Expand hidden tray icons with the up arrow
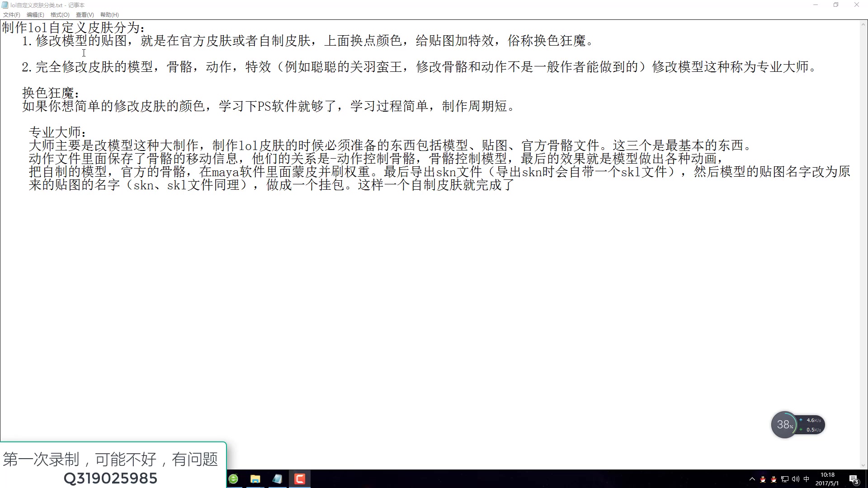This screenshot has height=488, width=868. pos(752,479)
